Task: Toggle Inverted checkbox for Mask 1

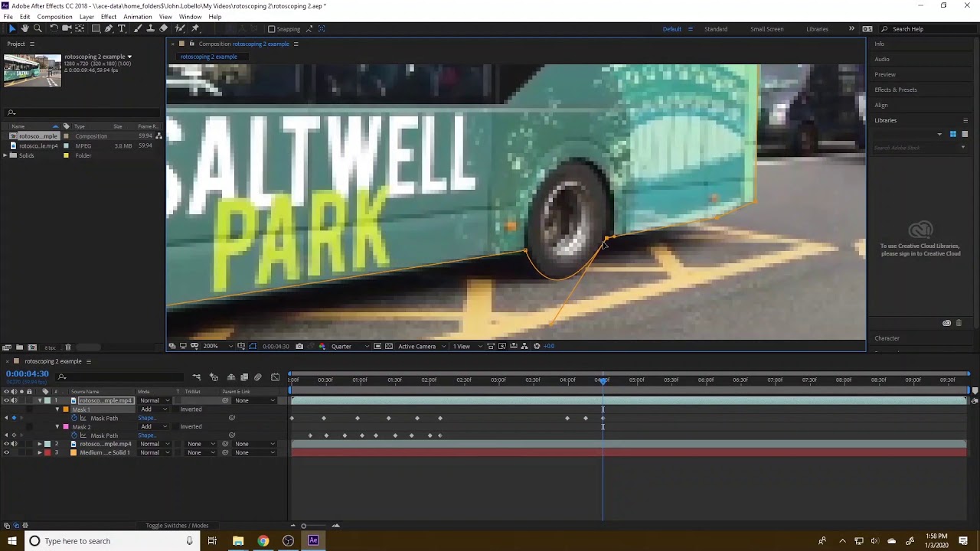Action: 175,409
